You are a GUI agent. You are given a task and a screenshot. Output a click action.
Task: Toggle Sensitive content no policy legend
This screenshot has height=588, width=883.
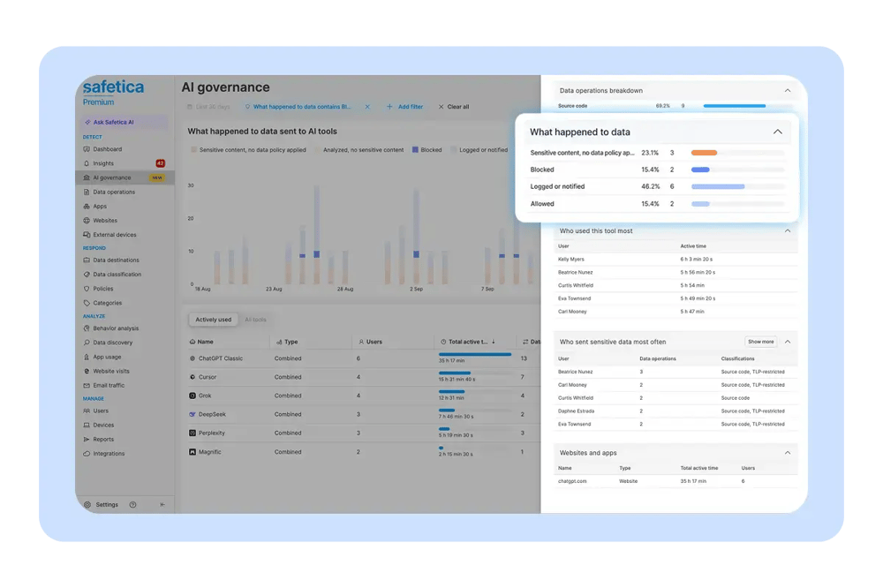point(248,150)
